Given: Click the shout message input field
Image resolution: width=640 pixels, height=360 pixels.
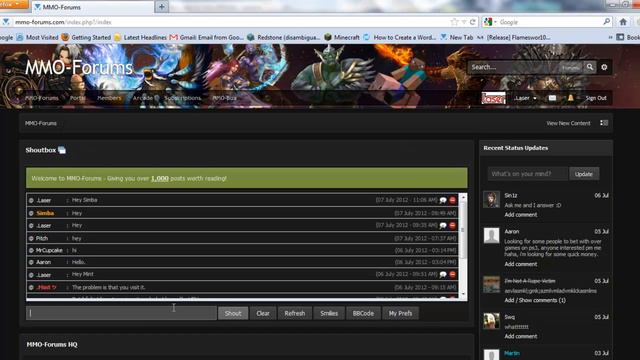Looking at the screenshot, I should 121,313.
